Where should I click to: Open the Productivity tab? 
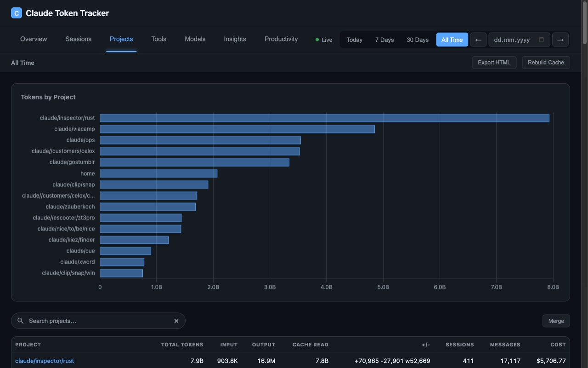(x=281, y=39)
